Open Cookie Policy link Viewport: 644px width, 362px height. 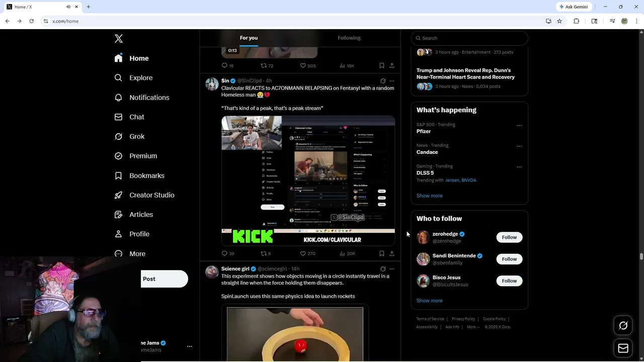[494, 319]
